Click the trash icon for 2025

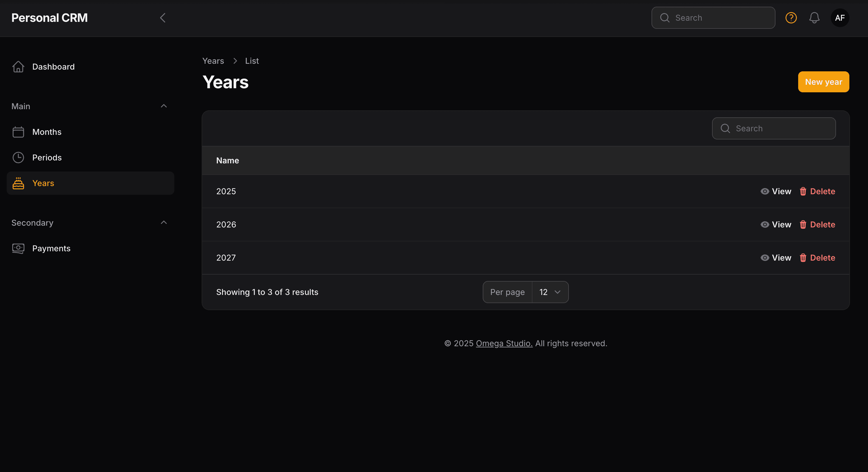pos(803,192)
